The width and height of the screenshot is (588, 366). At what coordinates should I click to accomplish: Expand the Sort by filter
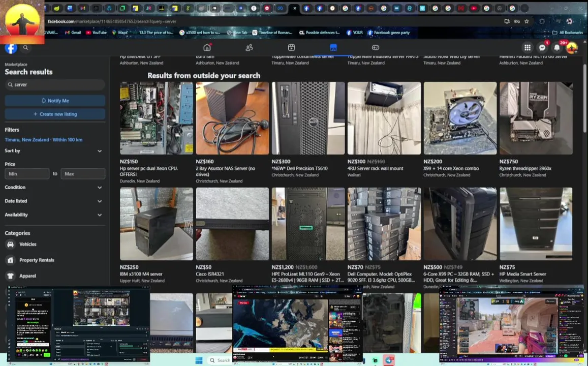[54, 151]
